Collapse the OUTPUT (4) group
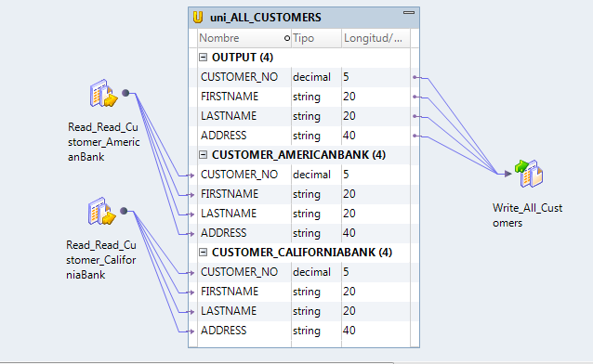 tap(203, 58)
